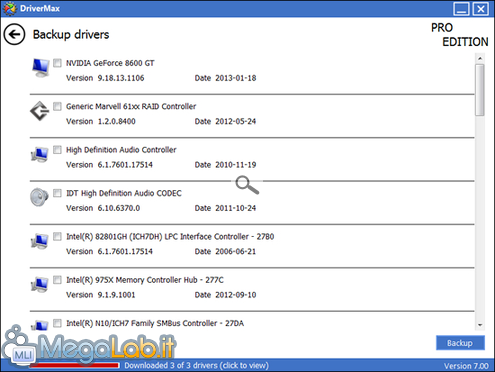
Task: Click 'High Definition Audio Controller' name
Action: [x=121, y=150]
